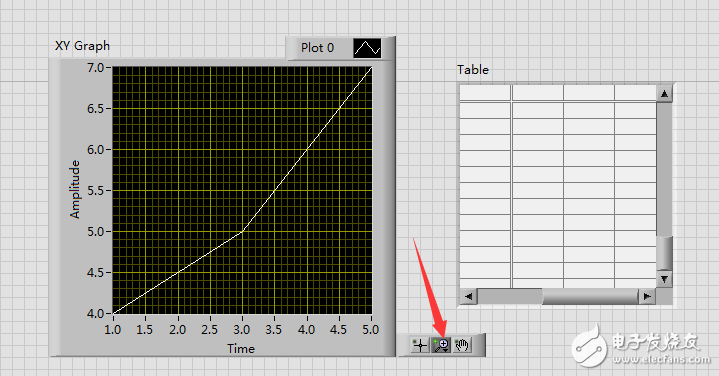Click the XY Graph title label
719x376 pixels.
[x=83, y=46]
